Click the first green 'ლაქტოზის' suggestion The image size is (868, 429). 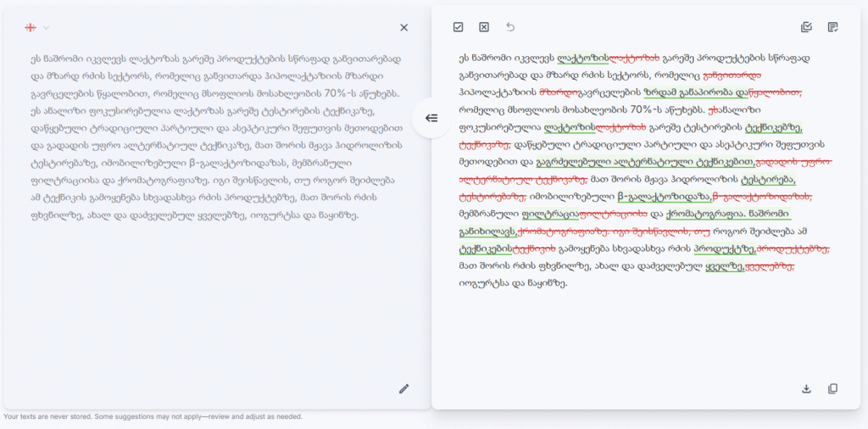click(583, 58)
